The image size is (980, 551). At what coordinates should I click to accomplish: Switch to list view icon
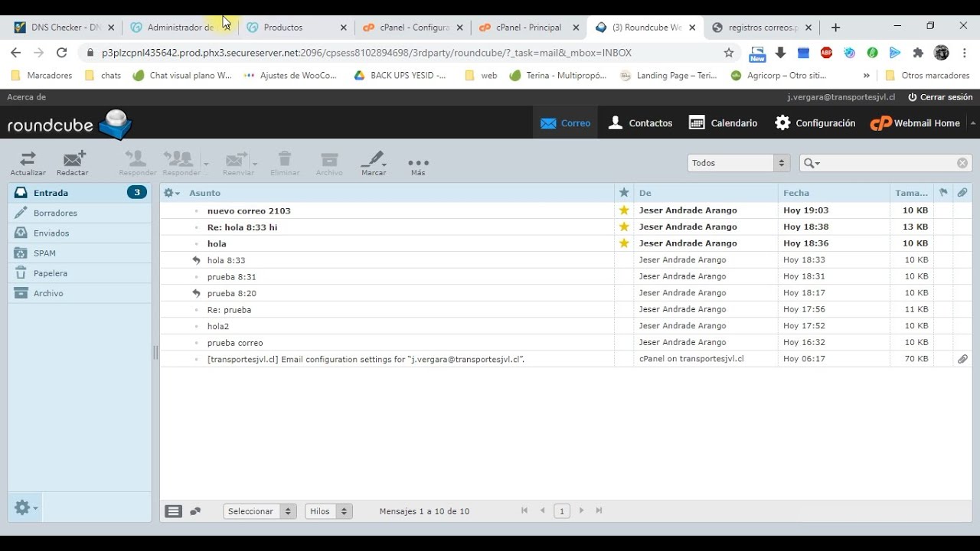click(x=174, y=511)
